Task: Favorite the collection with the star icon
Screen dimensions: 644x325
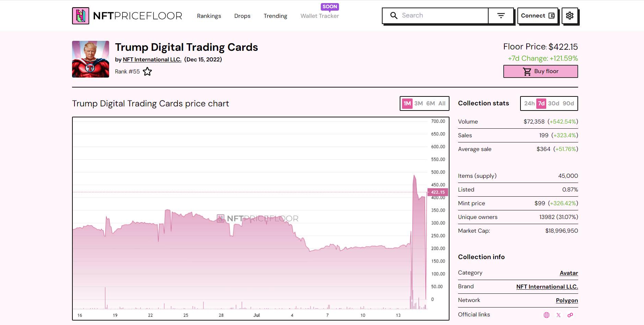Action: (x=147, y=72)
